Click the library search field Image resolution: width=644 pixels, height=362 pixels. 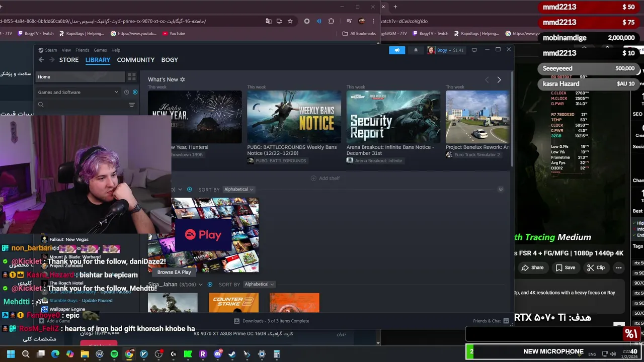point(80,105)
